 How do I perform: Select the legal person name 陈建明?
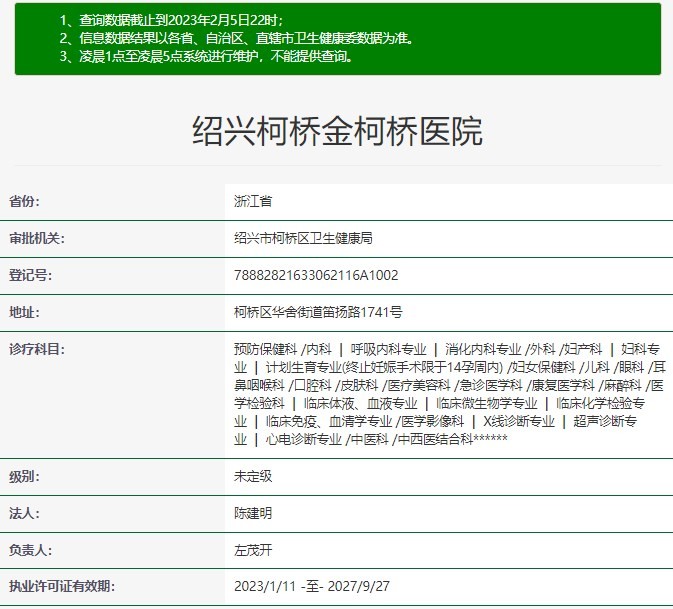[253, 513]
